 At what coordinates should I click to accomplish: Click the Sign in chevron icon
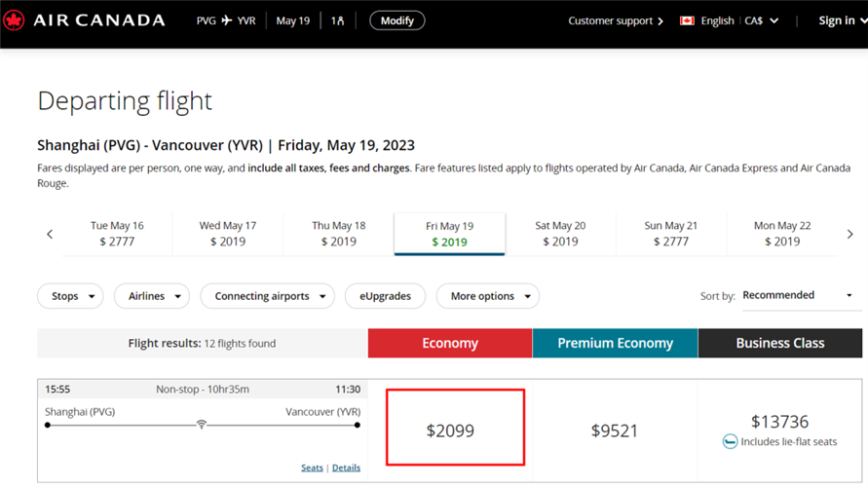862,20
